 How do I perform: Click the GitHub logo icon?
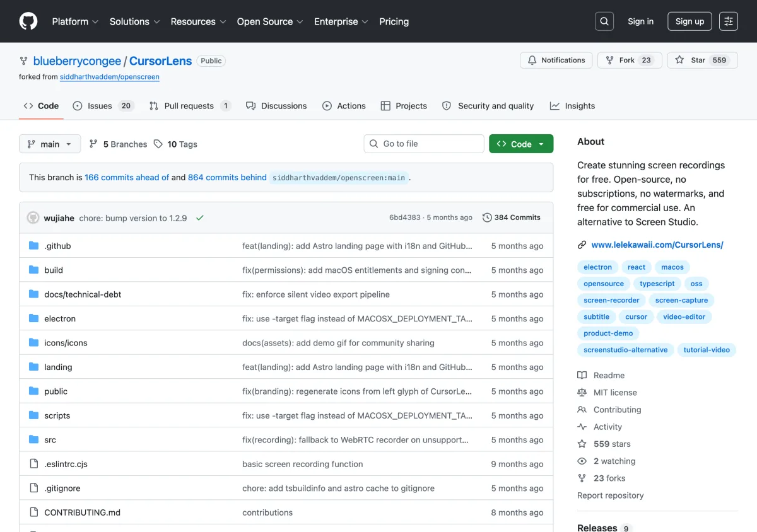pos(28,21)
